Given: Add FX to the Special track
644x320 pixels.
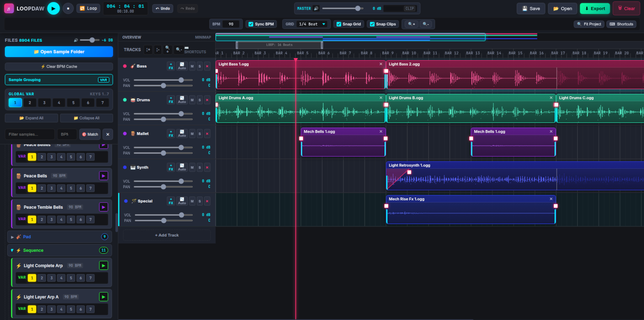Looking at the screenshot, I should pos(171,201).
